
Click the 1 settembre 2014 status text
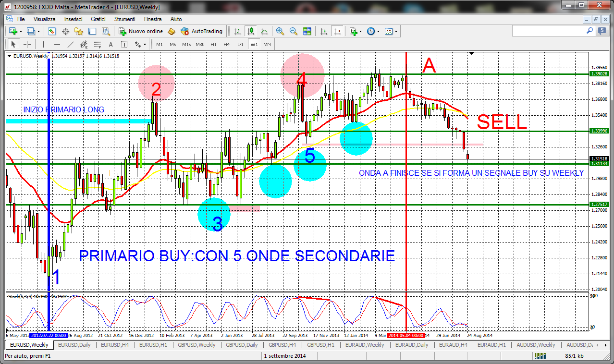point(285,356)
